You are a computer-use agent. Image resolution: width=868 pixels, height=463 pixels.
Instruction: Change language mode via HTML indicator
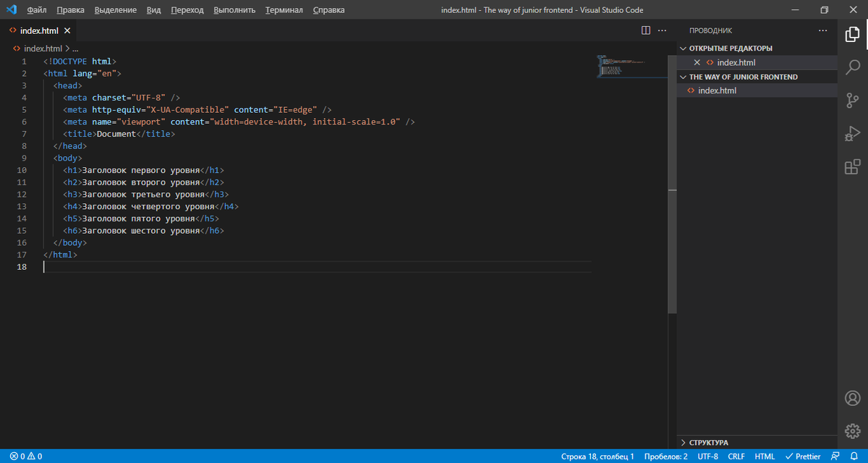[765, 456]
